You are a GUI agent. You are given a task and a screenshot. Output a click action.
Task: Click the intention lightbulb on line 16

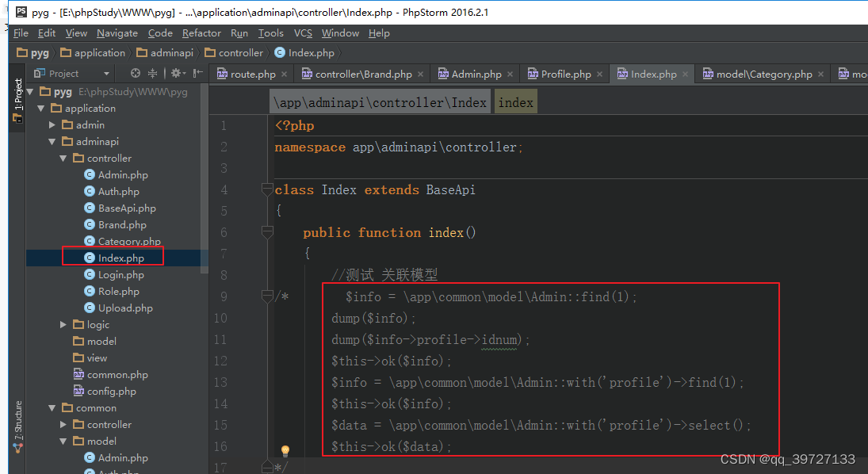click(x=285, y=450)
